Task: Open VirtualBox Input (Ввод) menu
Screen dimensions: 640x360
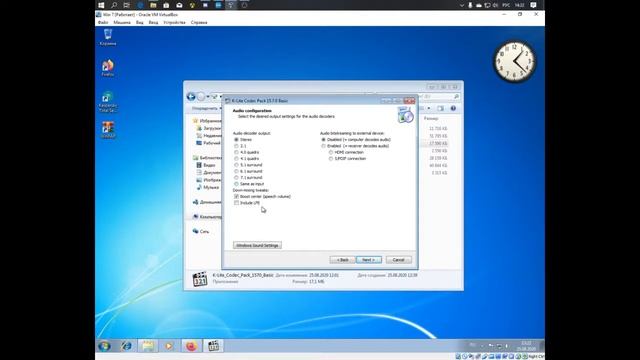Action: pos(153,22)
